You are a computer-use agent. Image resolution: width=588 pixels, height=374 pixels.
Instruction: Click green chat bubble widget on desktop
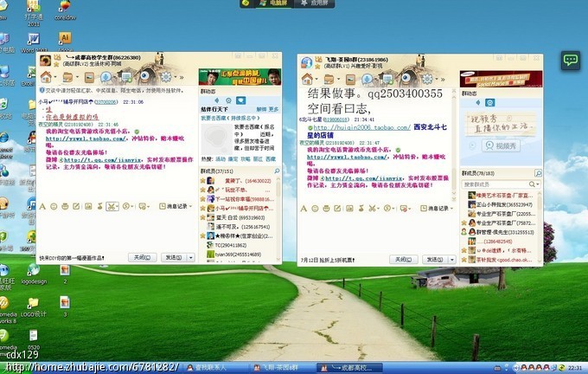(571, 60)
